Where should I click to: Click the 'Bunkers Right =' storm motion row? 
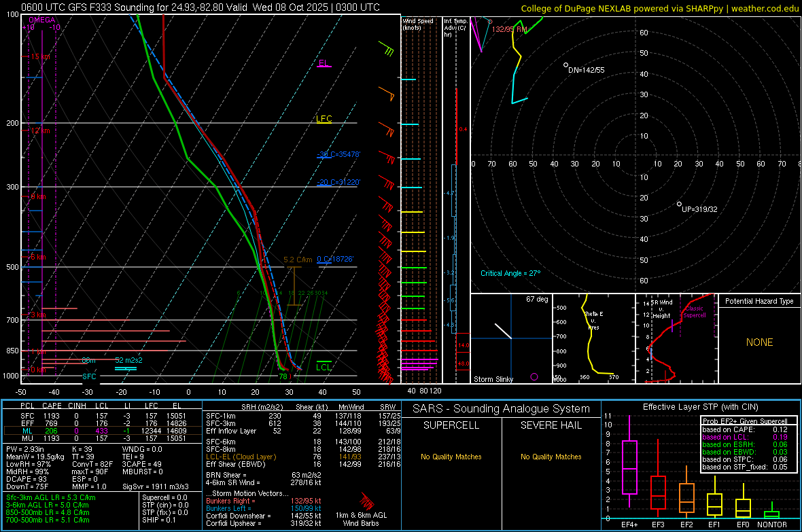[x=264, y=501]
